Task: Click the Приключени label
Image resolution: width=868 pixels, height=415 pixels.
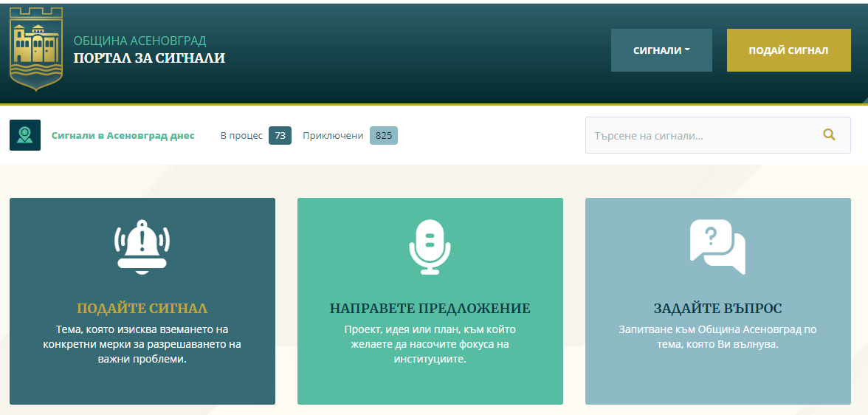Action: 334,136
